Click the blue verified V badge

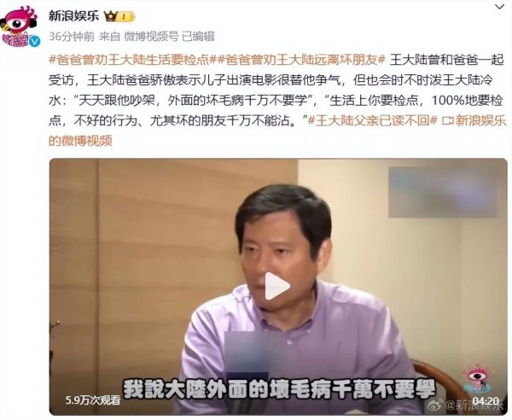point(35,42)
